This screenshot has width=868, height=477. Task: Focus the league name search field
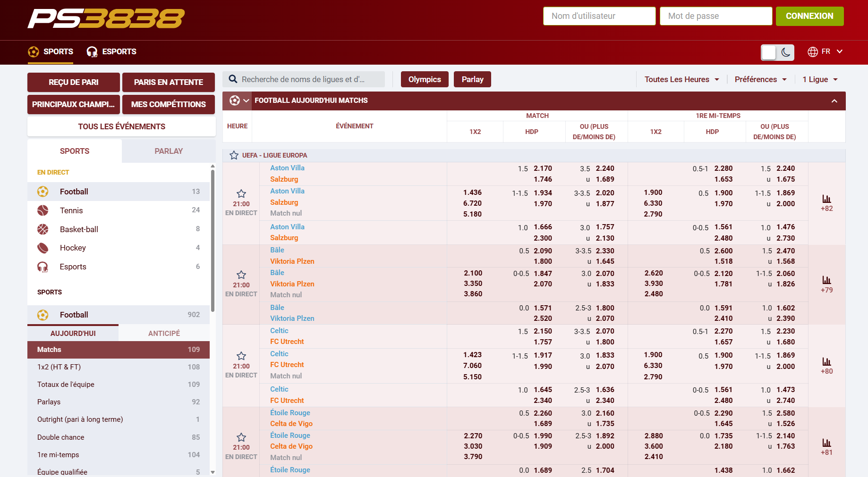pos(304,79)
